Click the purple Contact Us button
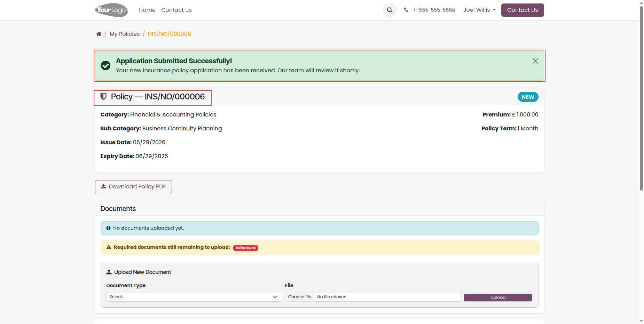The image size is (644, 324). (x=523, y=10)
